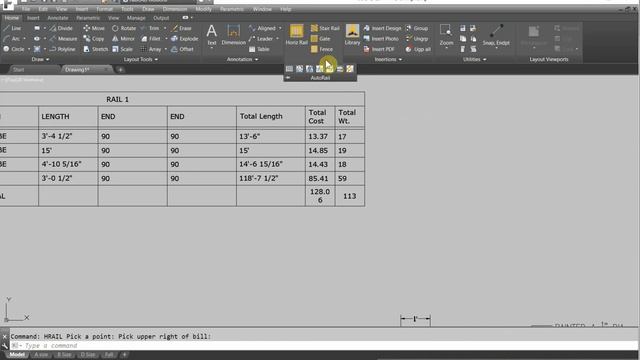Viewport: 640px width, 360px height.
Task: Click last icon in AutoRail flyout row
Action: [x=350, y=69]
